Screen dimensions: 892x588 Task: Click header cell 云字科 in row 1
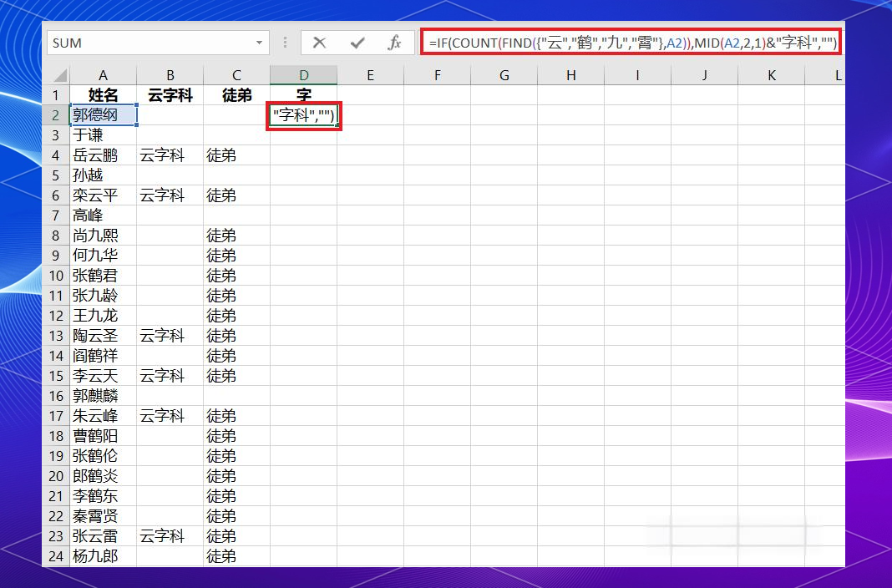pos(170,95)
